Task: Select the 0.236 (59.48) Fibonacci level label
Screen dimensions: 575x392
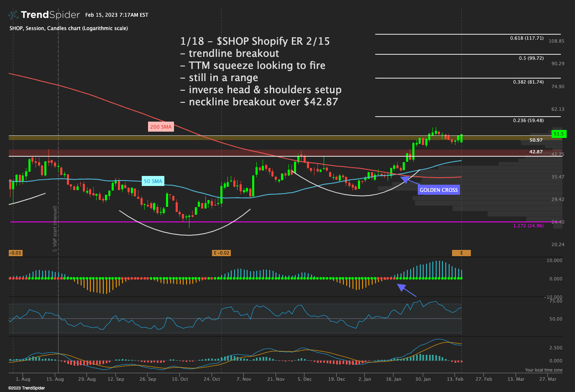Action: (x=528, y=120)
